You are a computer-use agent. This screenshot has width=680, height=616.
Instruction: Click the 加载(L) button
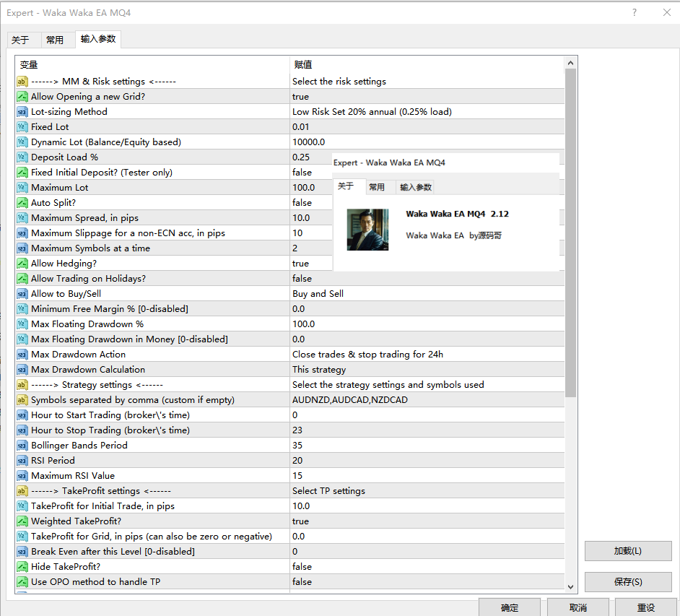coord(627,551)
